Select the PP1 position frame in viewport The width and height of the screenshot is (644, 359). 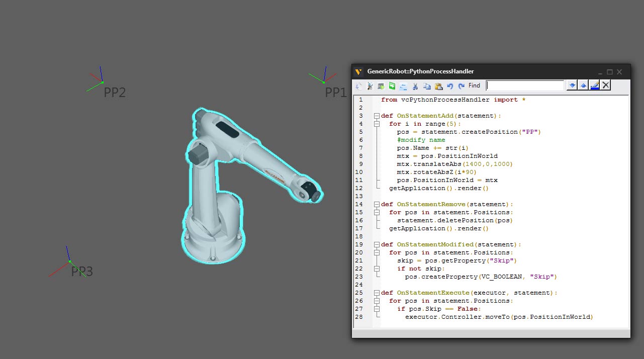point(324,82)
